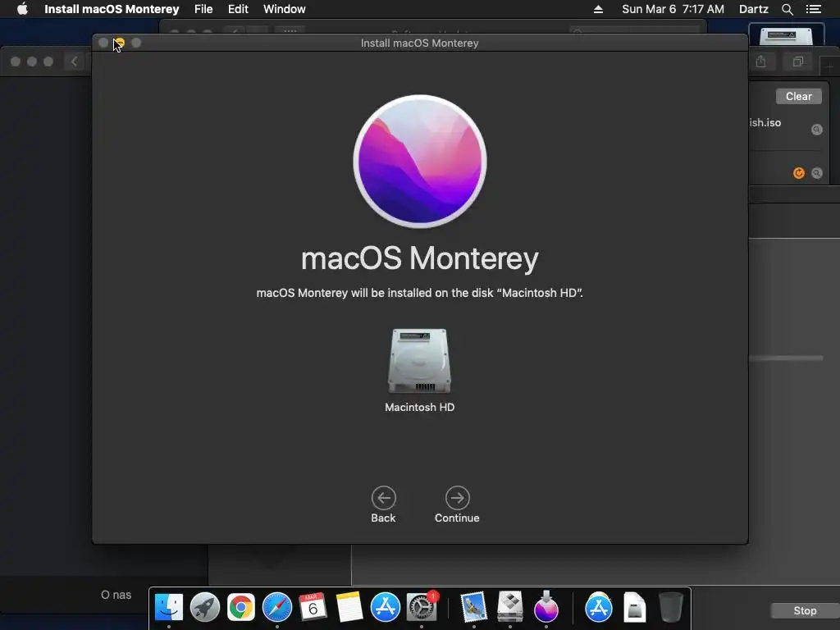
Task: Click the macOS Monterey logo image
Action: 420,162
